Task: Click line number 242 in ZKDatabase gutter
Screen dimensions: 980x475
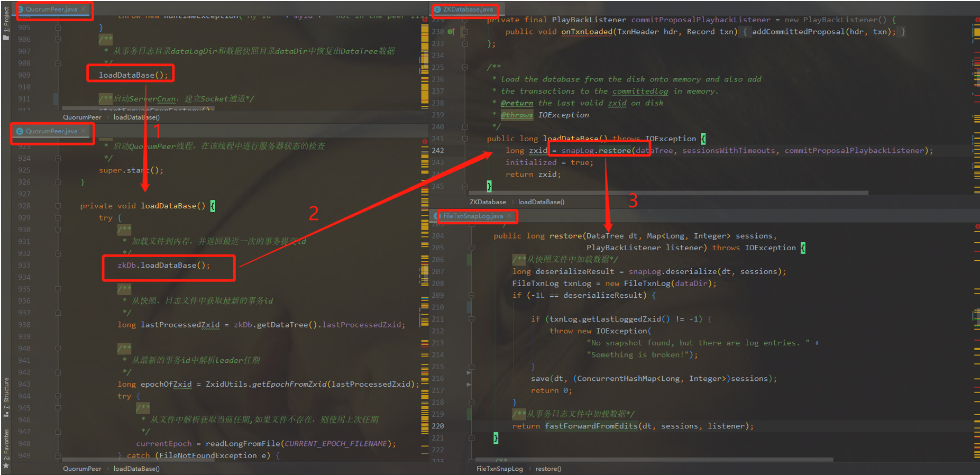Action: click(438, 151)
